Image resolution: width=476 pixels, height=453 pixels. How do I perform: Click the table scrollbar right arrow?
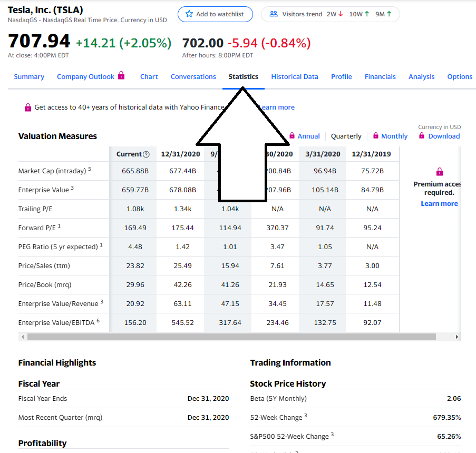tap(457, 337)
